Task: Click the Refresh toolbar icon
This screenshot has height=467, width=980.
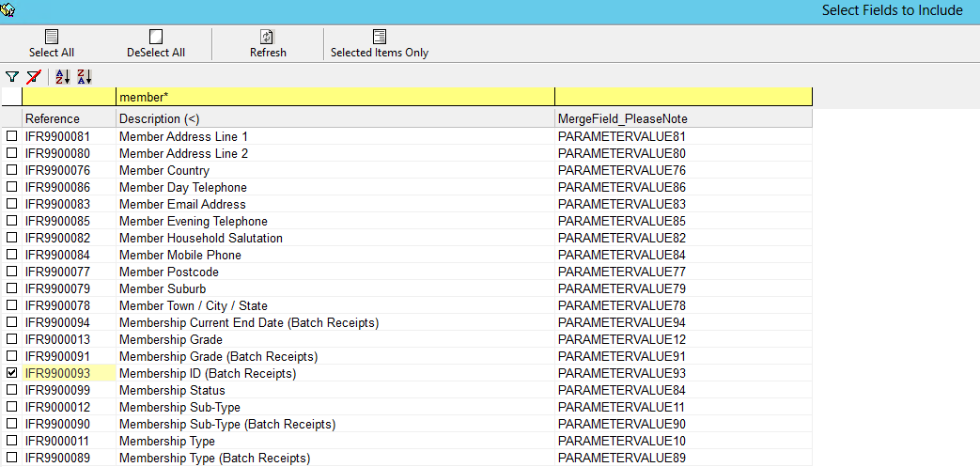Action: tap(268, 37)
